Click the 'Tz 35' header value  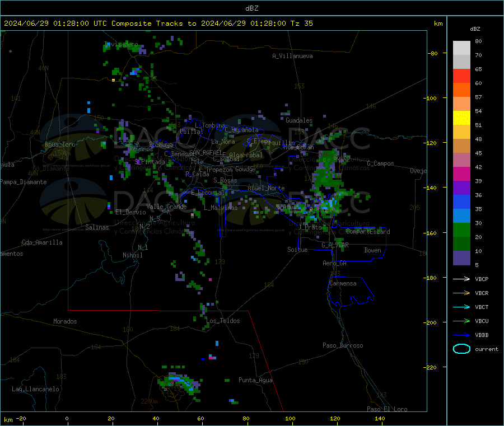coord(301,24)
